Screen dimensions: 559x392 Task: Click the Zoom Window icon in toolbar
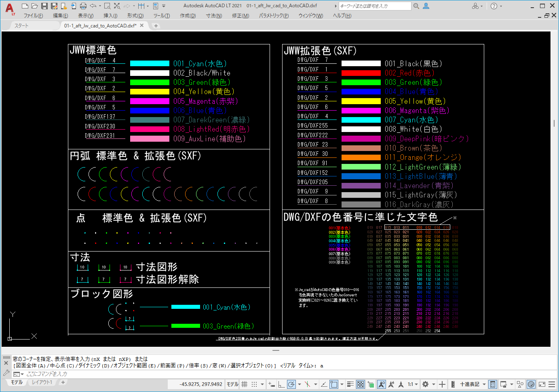[x=107, y=6]
